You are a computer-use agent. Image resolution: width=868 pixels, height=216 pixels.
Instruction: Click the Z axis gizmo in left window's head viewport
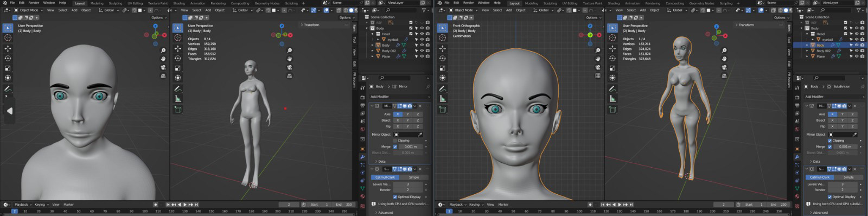pyautogui.click(x=155, y=26)
